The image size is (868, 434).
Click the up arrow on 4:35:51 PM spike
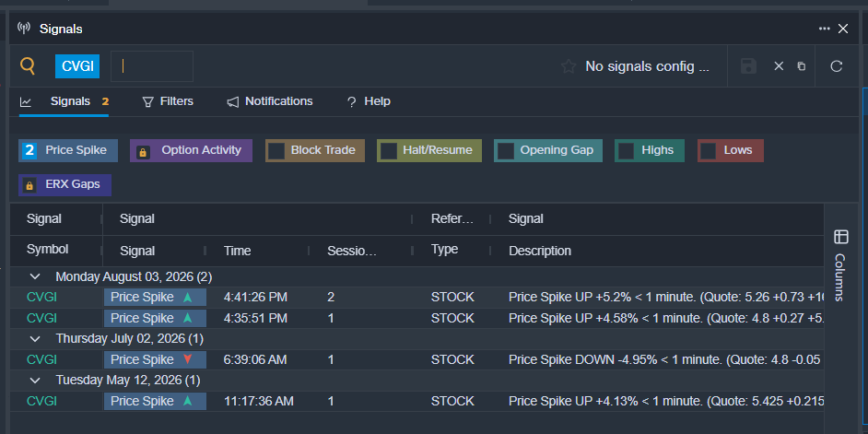[188, 318]
